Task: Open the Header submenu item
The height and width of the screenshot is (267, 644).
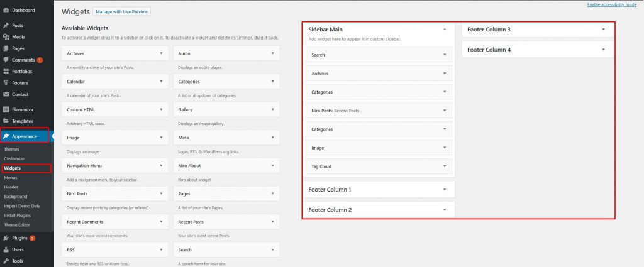Action: [11, 187]
